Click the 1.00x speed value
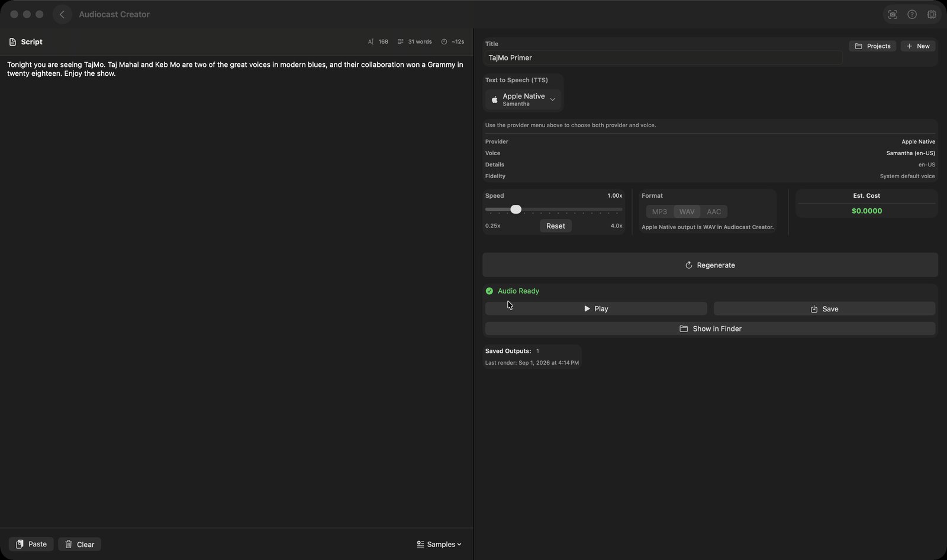Screen dimensions: 947x560 [x=614, y=196]
